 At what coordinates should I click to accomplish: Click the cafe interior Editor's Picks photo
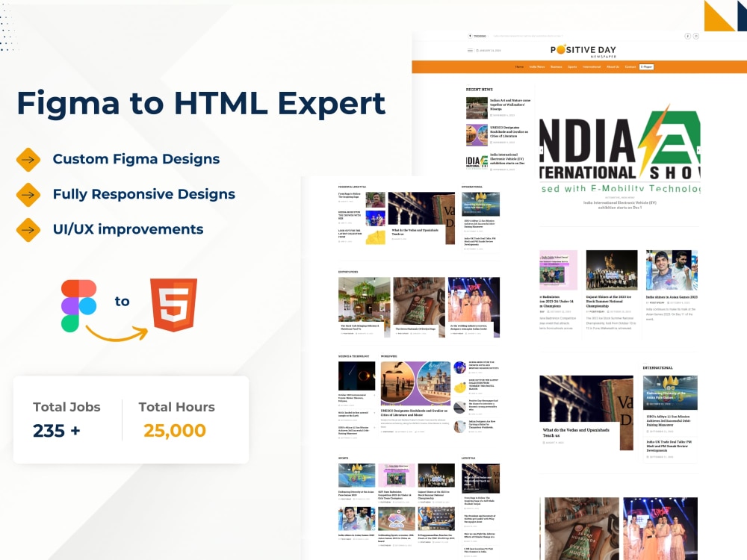pyautogui.click(x=364, y=300)
